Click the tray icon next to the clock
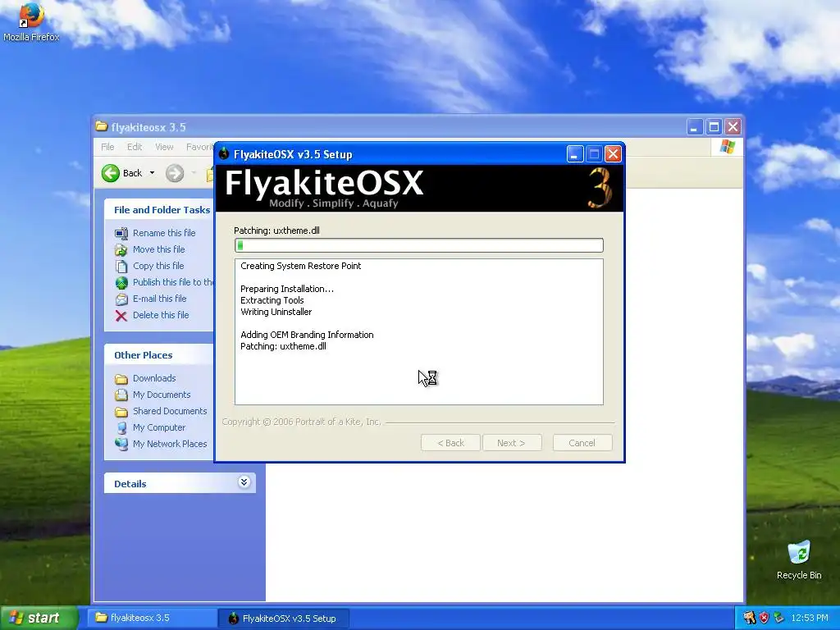Screen dimensions: 840x630 779,618
